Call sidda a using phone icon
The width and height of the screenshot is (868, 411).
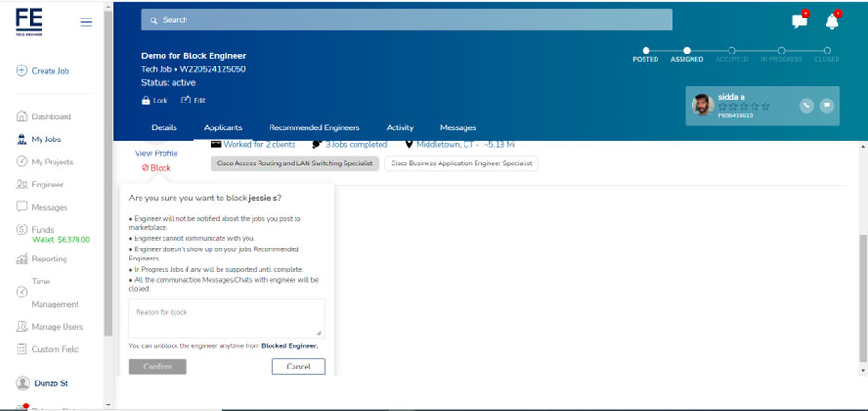coord(806,105)
